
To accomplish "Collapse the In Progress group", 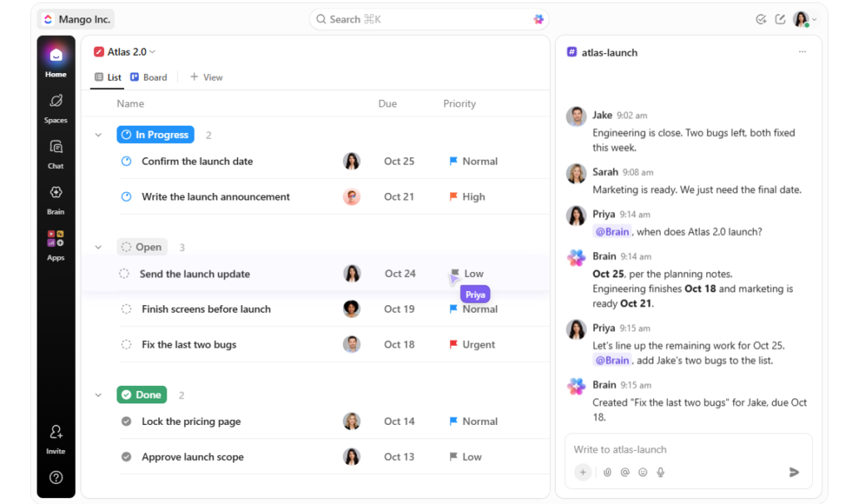I will tap(98, 135).
